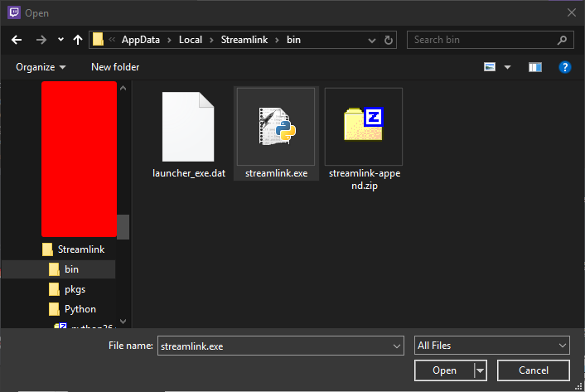Go up one folder level
Viewport: 585px width, 392px height.
(78, 40)
